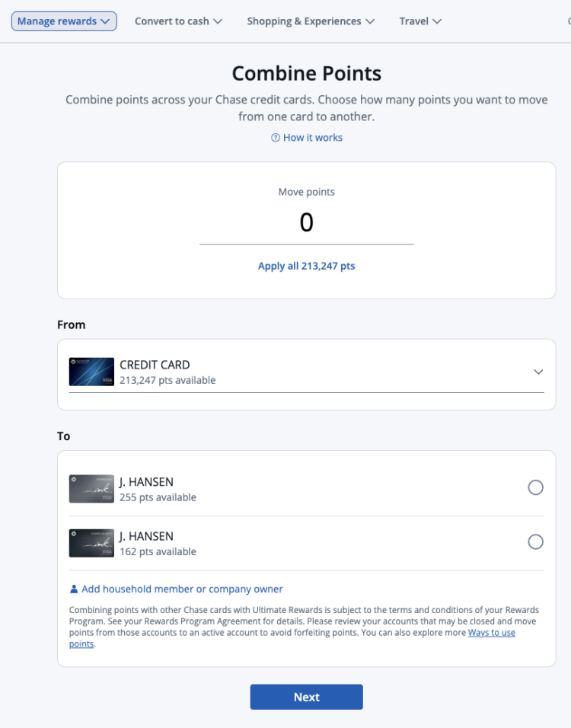Click the card image beside the 162 pts account

click(91, 543)
